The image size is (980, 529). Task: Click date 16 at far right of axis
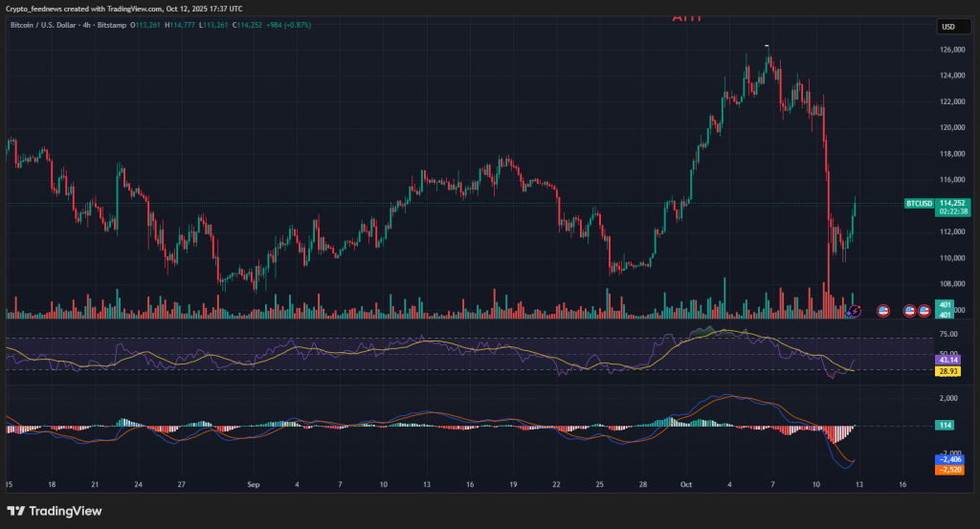click(x=902, y=485)
